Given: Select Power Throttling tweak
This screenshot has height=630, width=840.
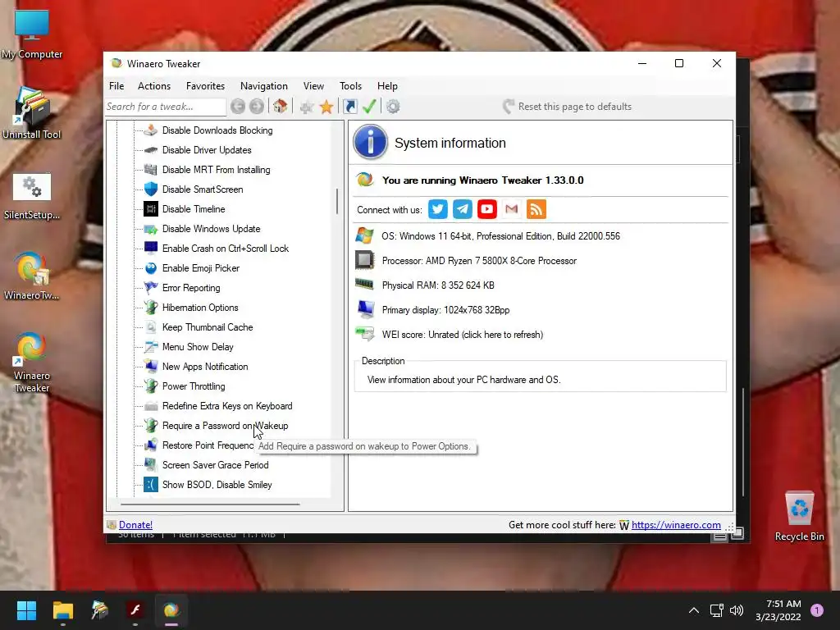Looking at the screenshot, I should 194,386.
